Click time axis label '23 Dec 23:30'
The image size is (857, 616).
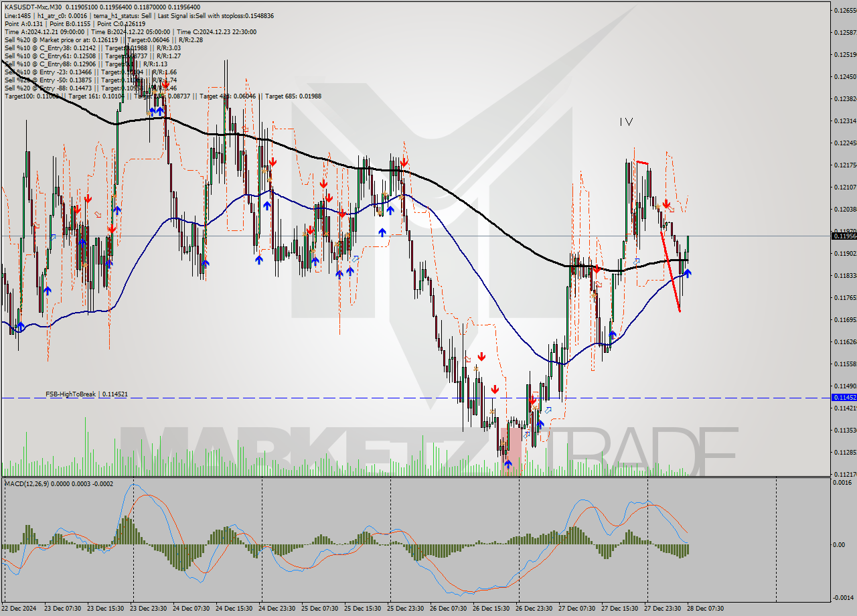(x=149, y=608)
